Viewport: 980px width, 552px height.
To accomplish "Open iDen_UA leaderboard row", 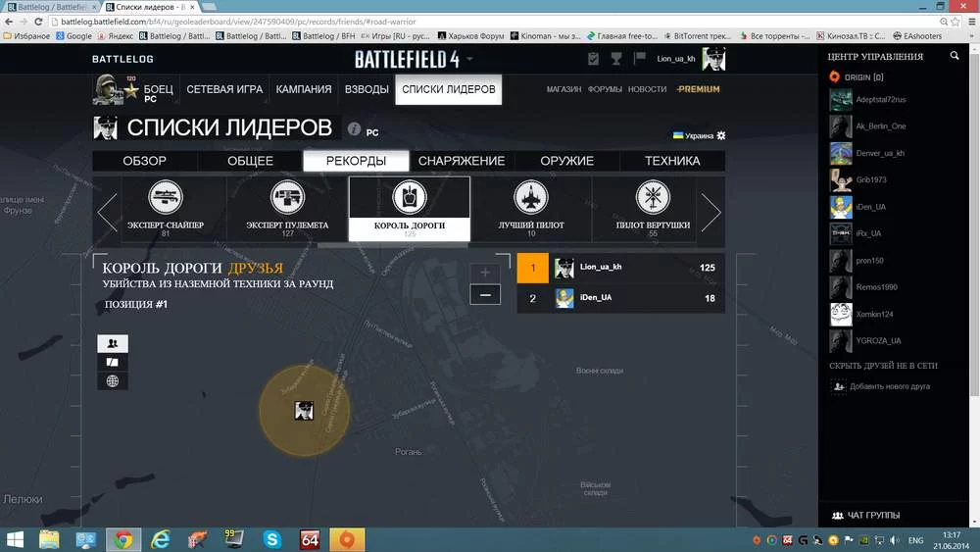I will point(620,298).
